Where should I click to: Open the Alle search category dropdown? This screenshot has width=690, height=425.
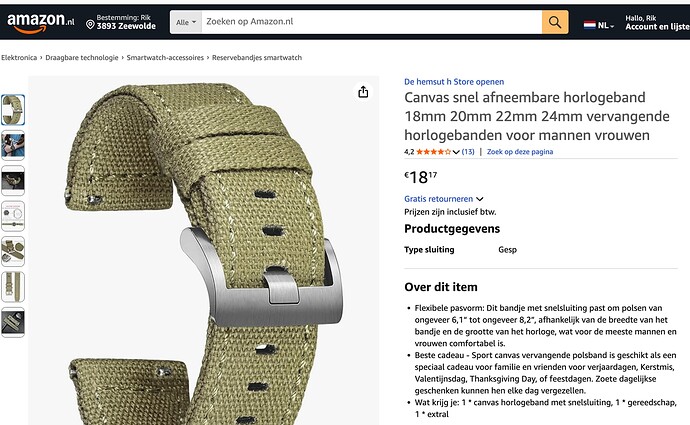coord(186,22)
